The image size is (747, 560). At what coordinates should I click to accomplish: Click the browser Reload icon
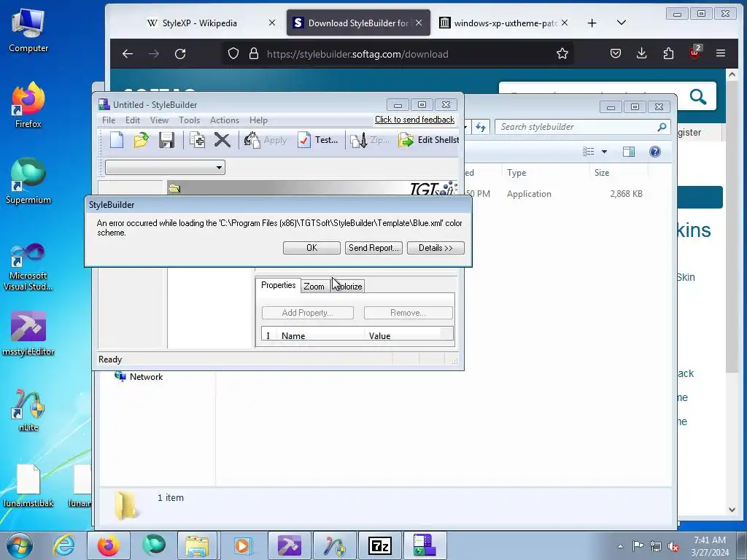[180, 54]
